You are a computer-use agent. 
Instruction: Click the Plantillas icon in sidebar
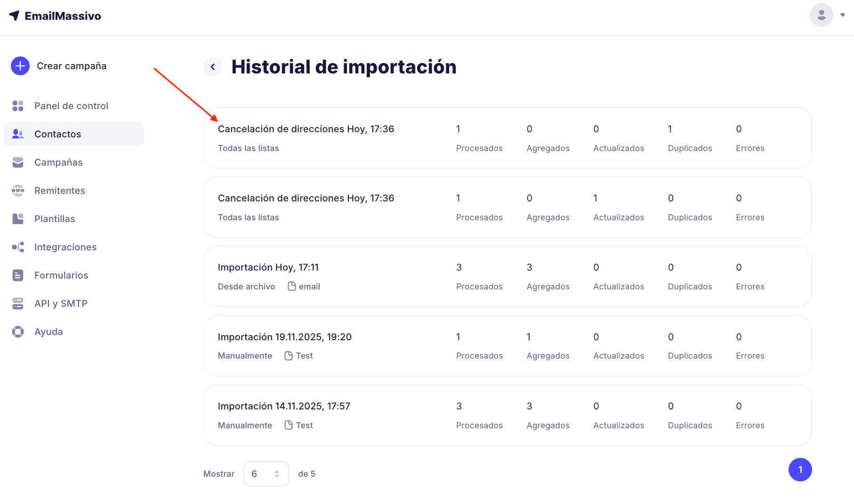pyautogui.click(x=18, y=219)
